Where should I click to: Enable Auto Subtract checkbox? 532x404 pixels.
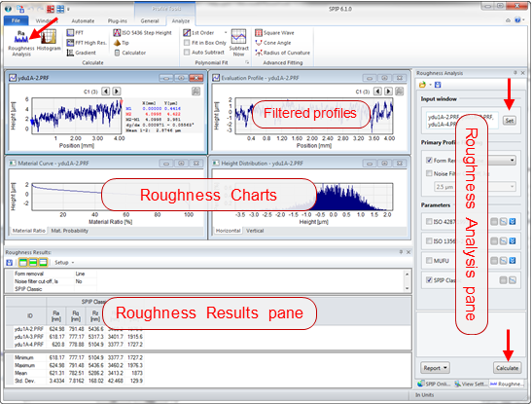click(187, 53)
